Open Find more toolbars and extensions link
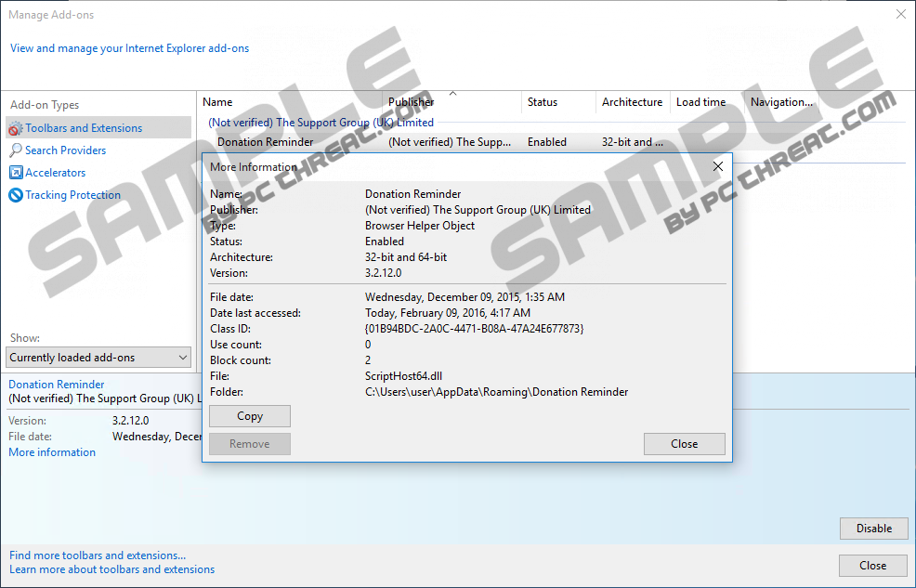The width and height of the screenshot is (916, 588). point(98,555)
